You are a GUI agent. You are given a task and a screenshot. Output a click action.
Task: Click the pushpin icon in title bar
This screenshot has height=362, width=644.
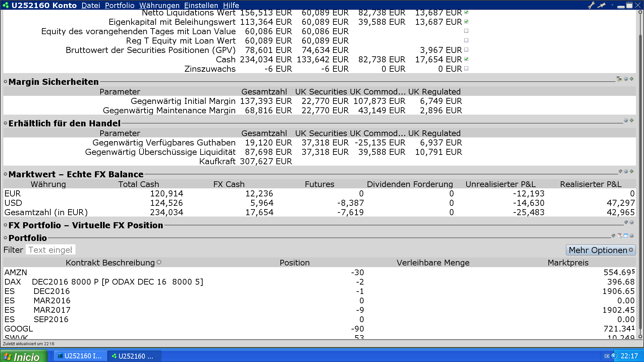(602, 5)
